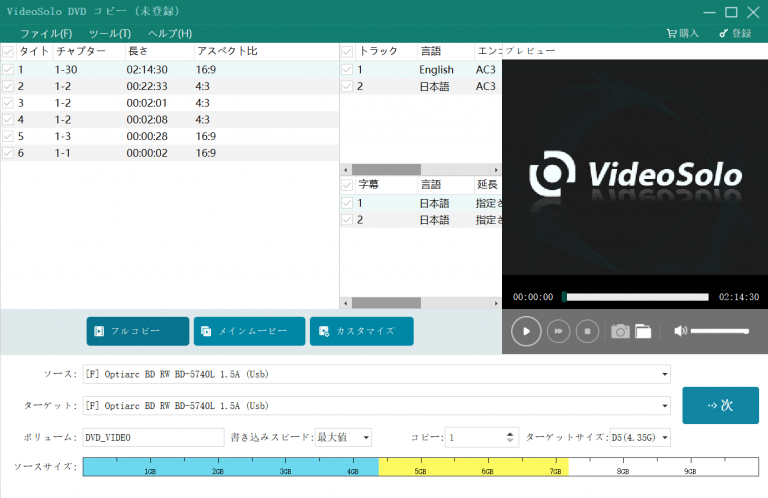
Task: Open the snapshot folder icon
Action: [x=643, y=331]
